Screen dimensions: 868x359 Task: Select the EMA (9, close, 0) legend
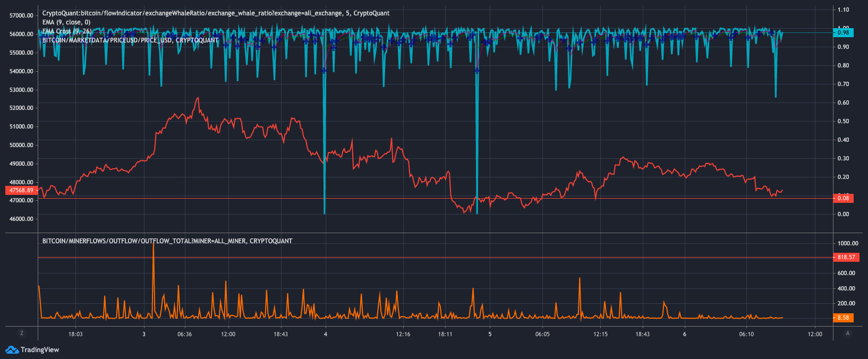click(66, 22)
